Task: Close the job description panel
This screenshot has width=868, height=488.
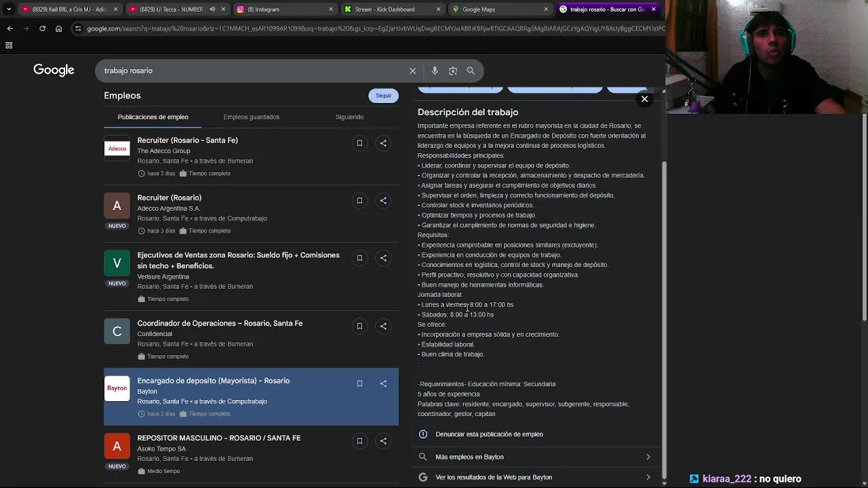Action: click(644, 99)
